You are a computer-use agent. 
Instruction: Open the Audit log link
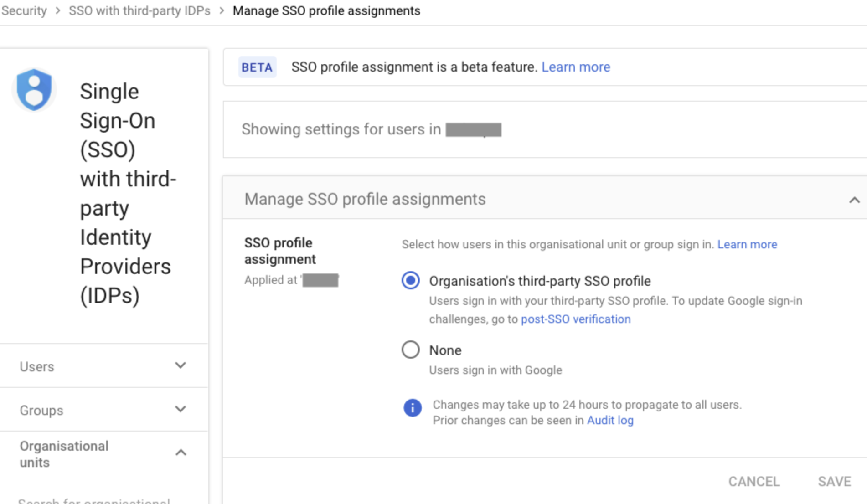(x=610, y=420)
